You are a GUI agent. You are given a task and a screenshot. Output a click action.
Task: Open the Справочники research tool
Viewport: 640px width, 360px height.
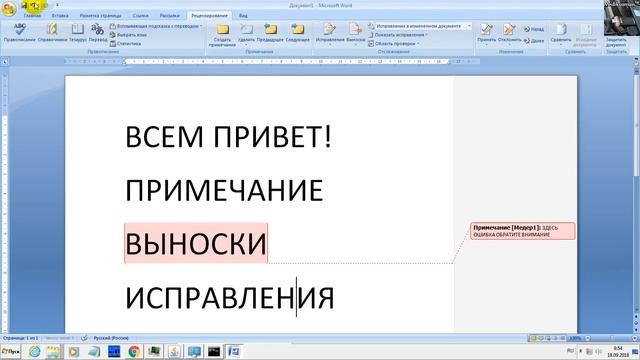coord(52,33)
